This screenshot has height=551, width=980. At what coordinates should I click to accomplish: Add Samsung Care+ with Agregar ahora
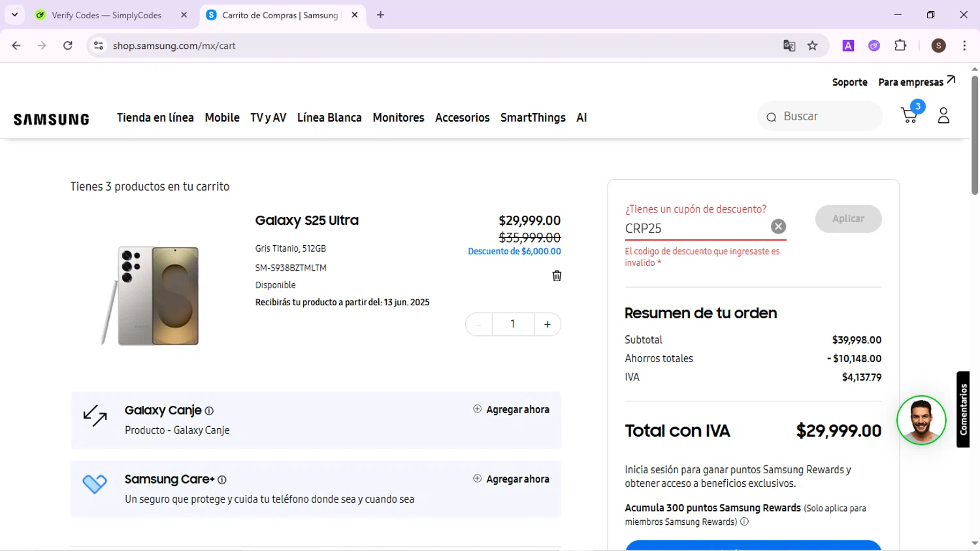(511, 479)
